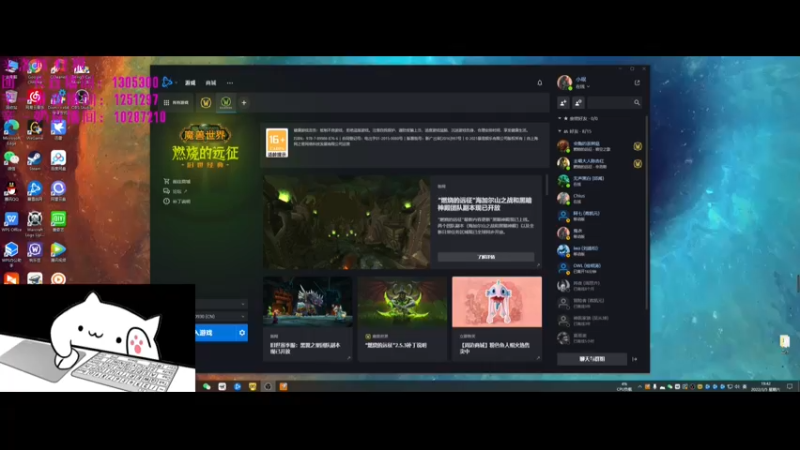Click the user profile avatar

tap(564, 82)
